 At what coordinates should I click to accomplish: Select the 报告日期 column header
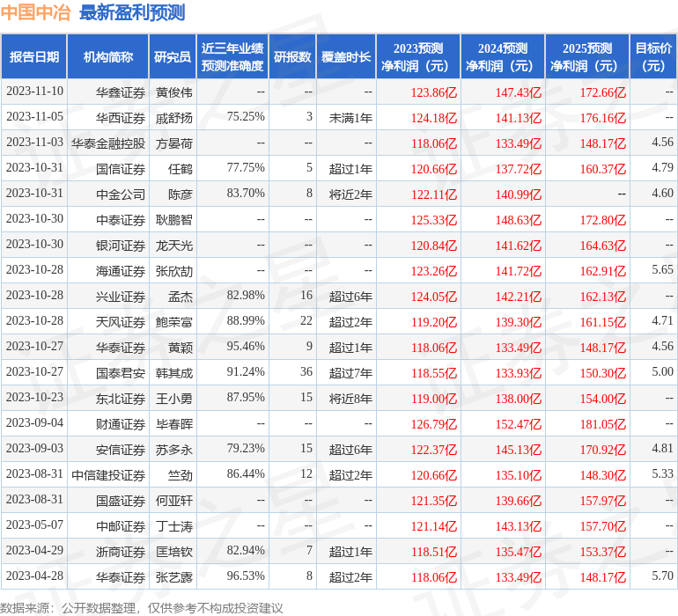(34, 57)
